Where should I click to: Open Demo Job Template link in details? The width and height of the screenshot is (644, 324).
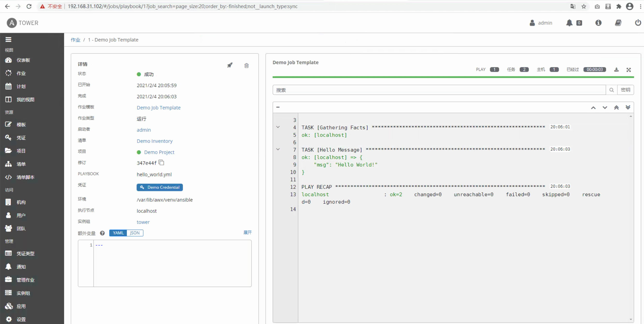click(x=158, y=108)
